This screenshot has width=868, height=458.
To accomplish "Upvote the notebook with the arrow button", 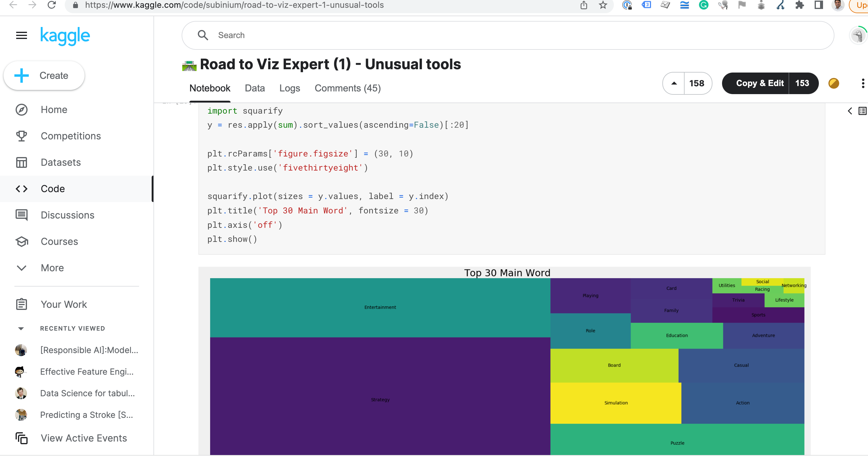I will pyautogui.click(x=673, y=83).
